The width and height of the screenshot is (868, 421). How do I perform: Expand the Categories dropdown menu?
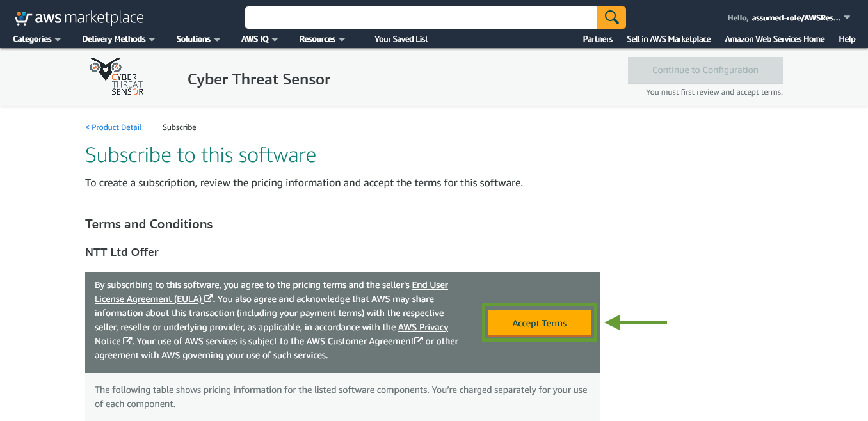click(37, 39)
